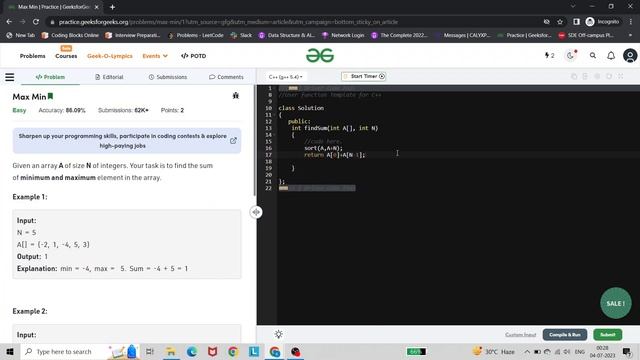This screenshot has width=640, height=360.
Task: Click the Compile & Run button
Action: click(x=565, y=335)
